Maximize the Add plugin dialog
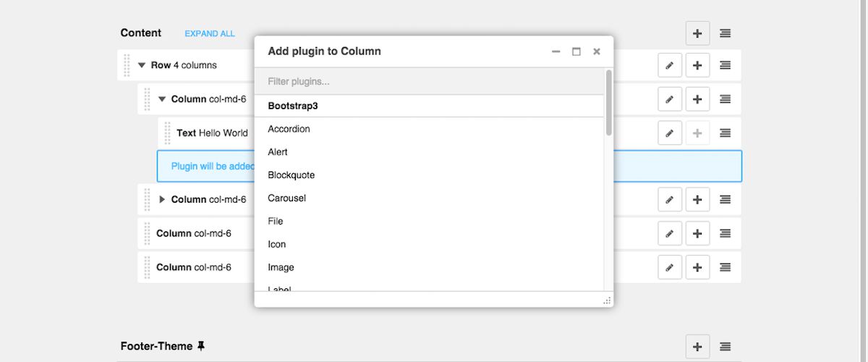868x362 pixels. (576, 51)
